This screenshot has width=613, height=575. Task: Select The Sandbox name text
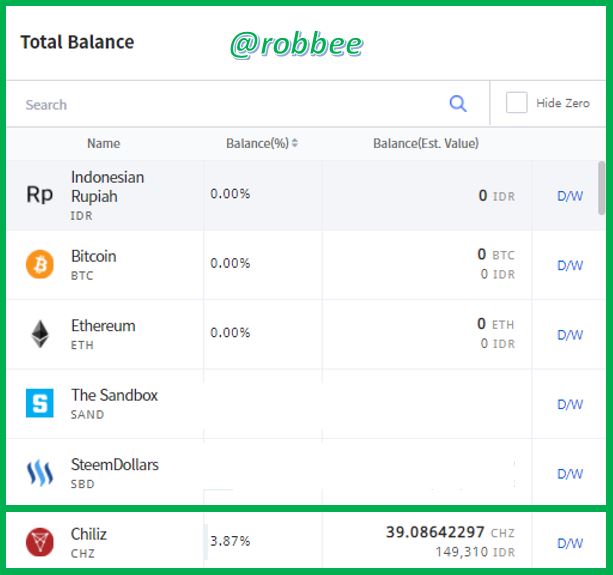[x=114, y=395]
